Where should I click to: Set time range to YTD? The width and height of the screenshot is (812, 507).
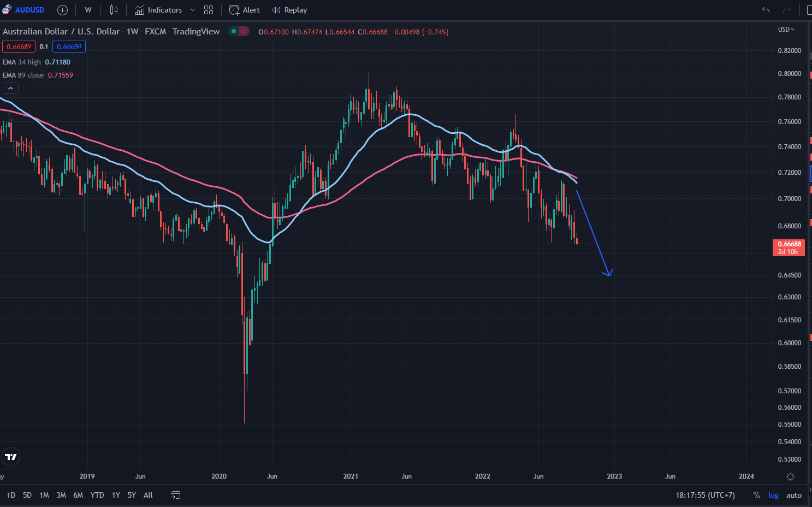coord(97,495)
